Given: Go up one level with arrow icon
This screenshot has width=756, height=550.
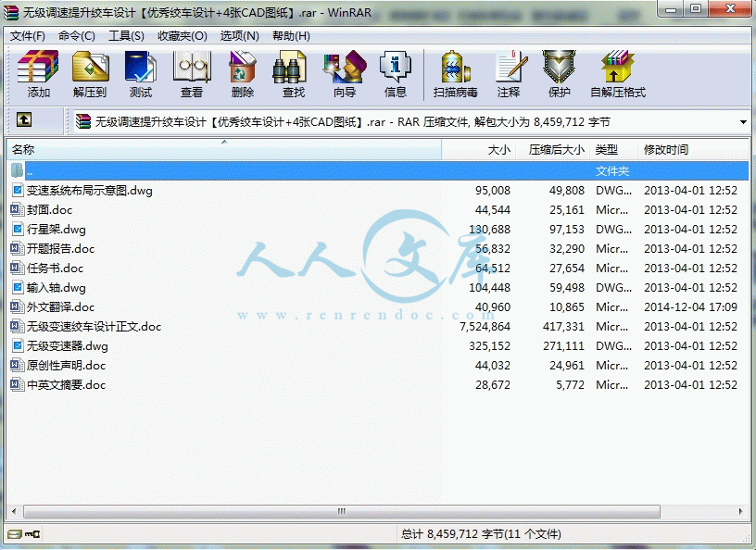Looking at the screenshot, I should (x=24, y=120).
